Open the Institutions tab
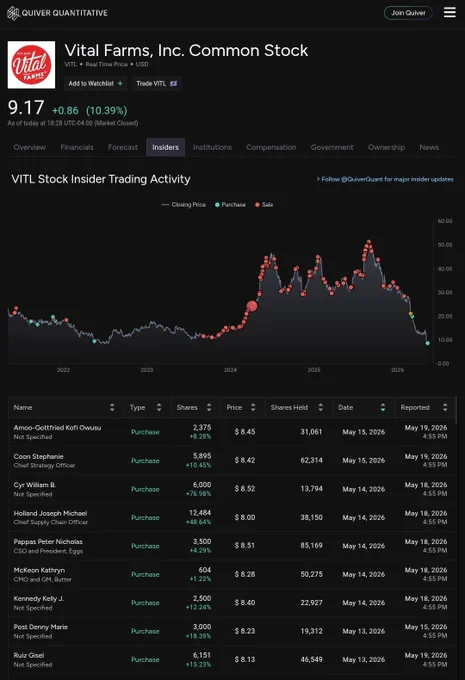The image size is (465, 680). (x=212, y=147)
